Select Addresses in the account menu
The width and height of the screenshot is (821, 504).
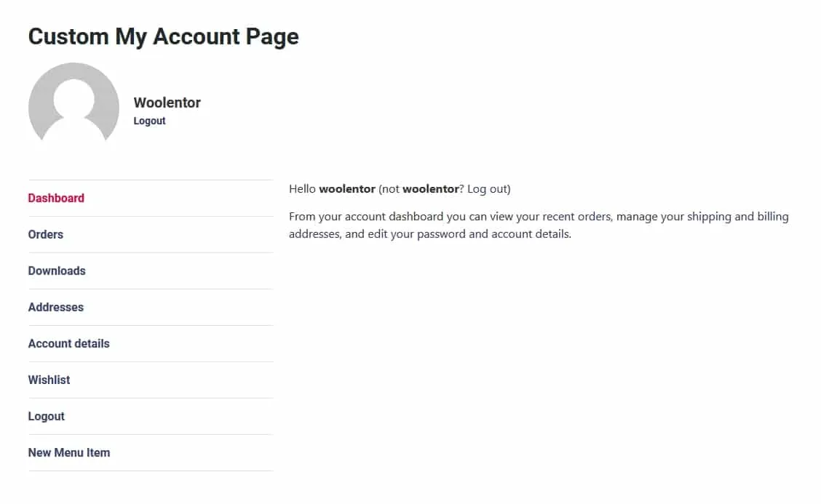pyautogui.click(x=56, y=307)
